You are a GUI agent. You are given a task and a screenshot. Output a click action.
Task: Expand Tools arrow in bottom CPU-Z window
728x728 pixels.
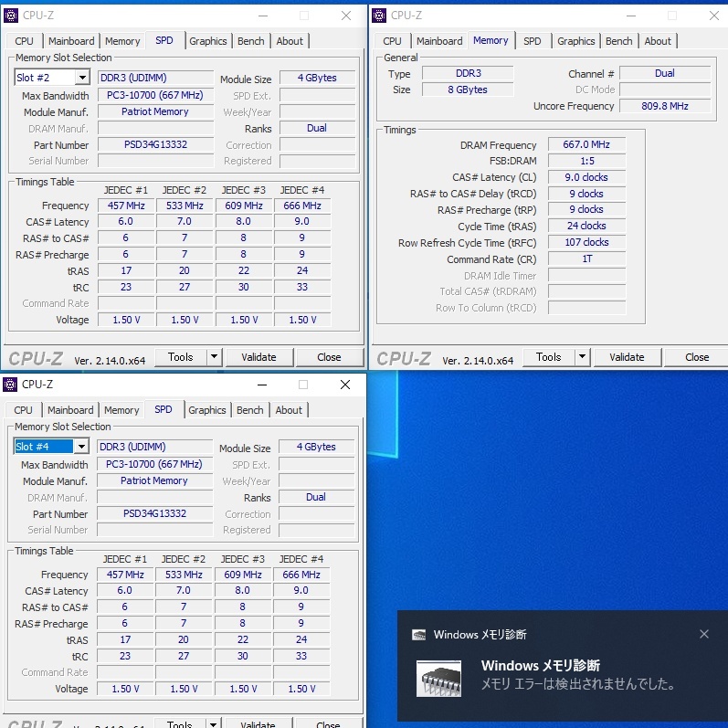pyautogui.click(x=213, y=723)
